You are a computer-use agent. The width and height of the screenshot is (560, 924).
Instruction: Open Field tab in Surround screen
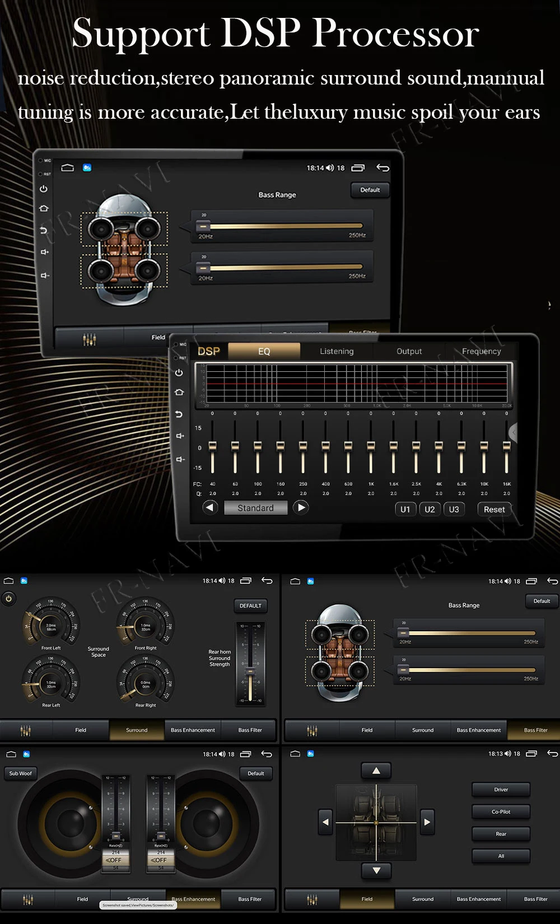tap(81, 730)
